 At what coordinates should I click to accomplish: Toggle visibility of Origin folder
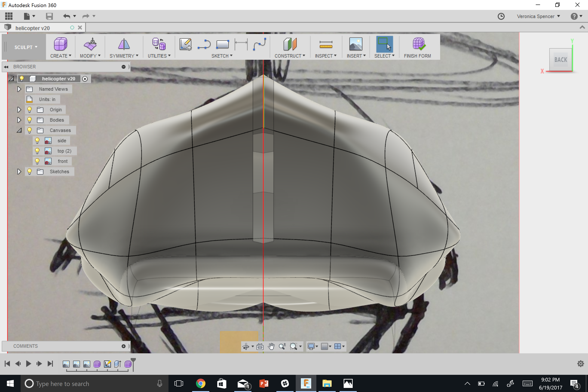click(29, 110)
